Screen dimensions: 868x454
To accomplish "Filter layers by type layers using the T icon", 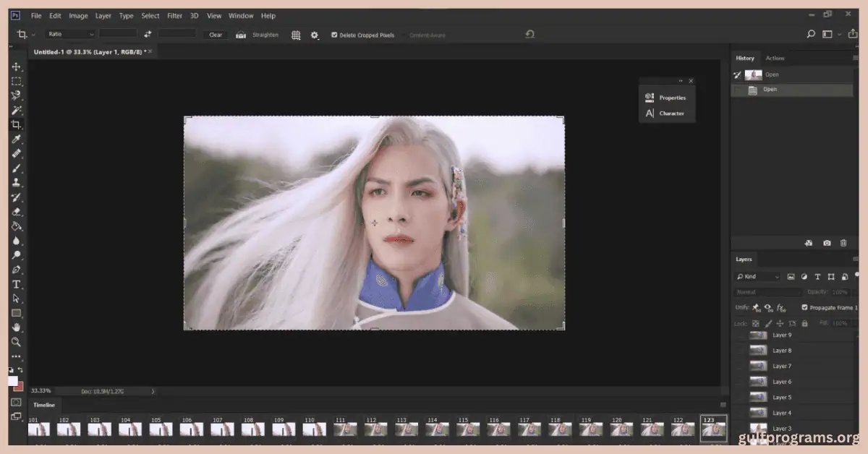I will point(817,276).
